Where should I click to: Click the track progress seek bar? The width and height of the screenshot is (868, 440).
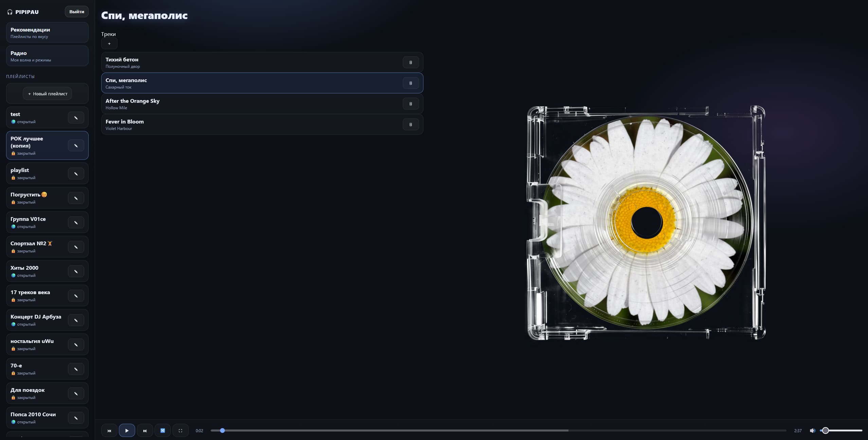[x=498, y=431]
